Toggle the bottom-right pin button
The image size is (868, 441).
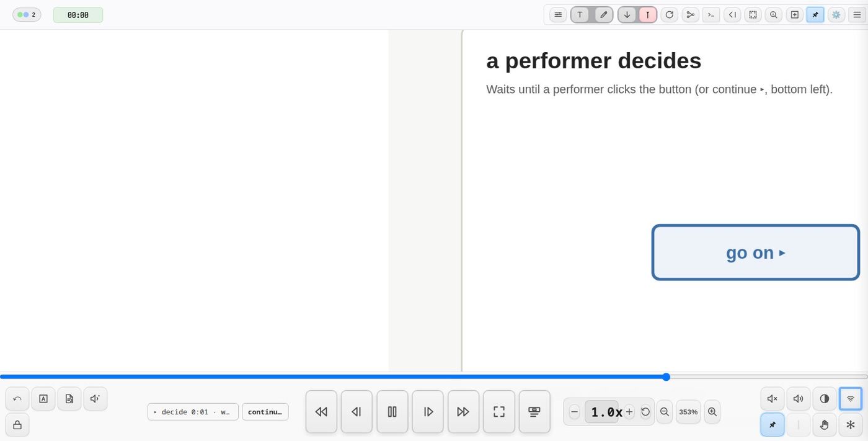pos(773,425)
